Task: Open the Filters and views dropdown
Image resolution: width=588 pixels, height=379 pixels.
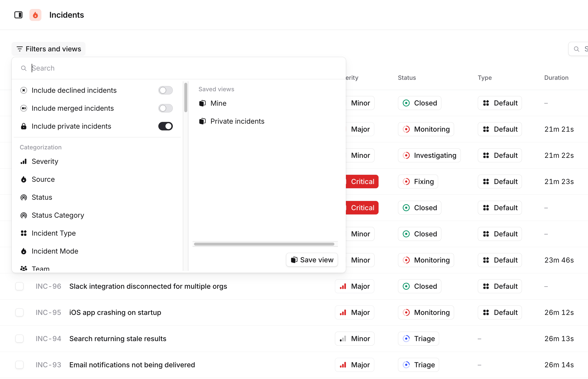Action: tap(49, 49)
